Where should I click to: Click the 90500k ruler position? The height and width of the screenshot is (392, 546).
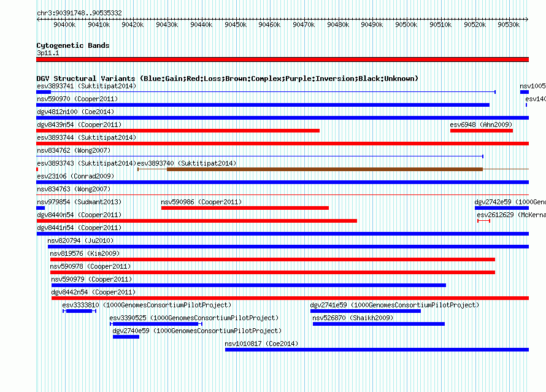tap(406, 25)
